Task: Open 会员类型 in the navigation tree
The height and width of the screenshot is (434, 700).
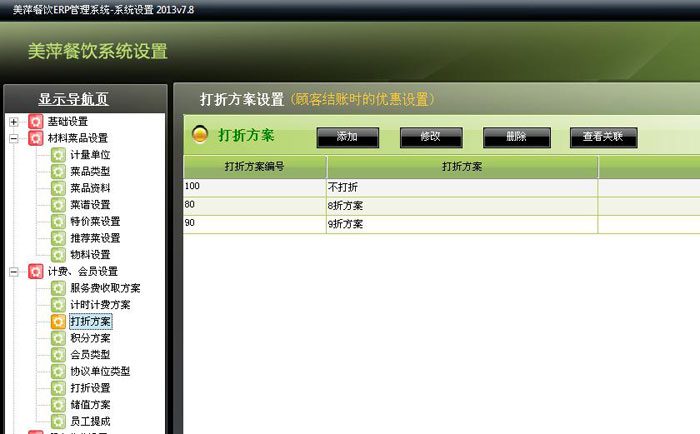Action: pyautogui.click(x=90, y=355)
